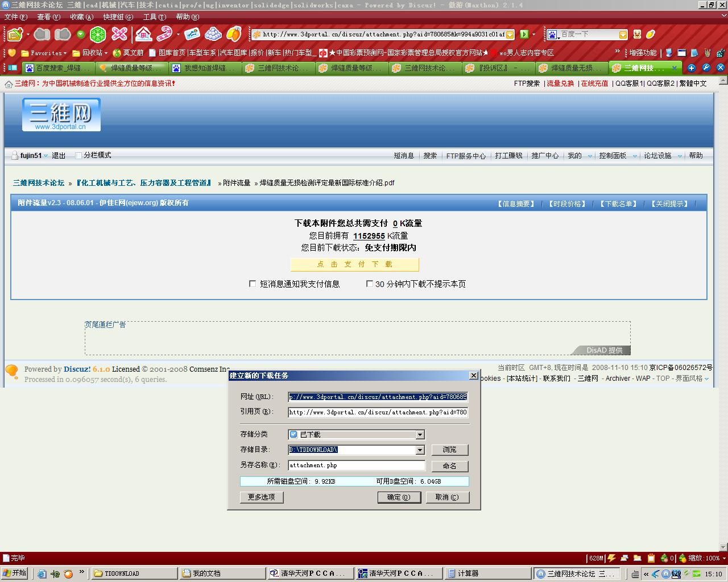Open the 收藏(A) menu
Image resolution: width=728 pixels, height=582 pixels.
pyautogui.click(x=81, y=17)
